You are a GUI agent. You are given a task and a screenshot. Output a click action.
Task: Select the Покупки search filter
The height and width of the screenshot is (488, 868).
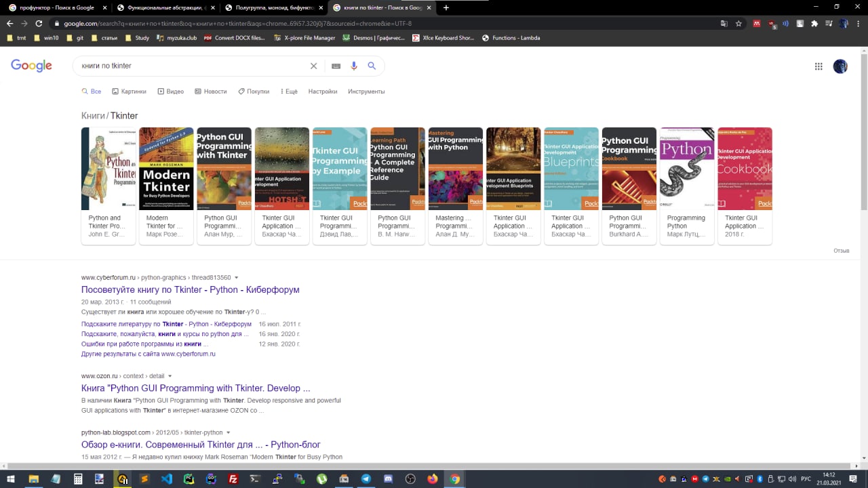254,91
